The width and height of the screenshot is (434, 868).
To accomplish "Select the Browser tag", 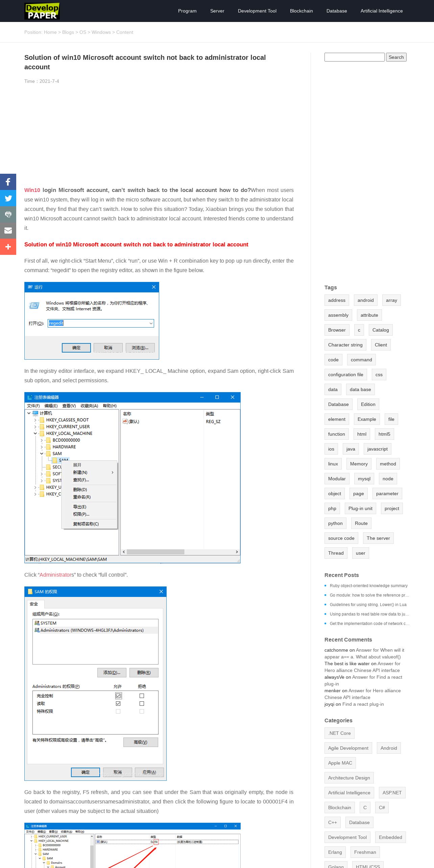I will [x=337, y=330].
